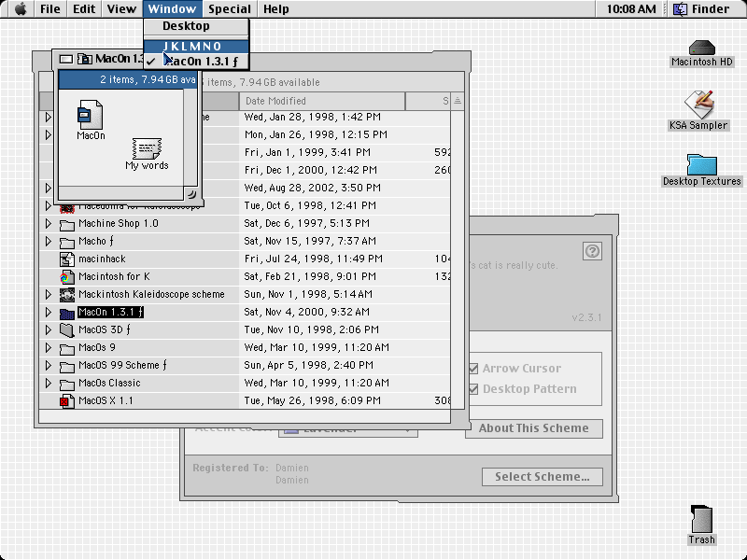Choose Desktop from the Window menu
The width and height of the screenshot is (747, 560).
tap(196, 26)
